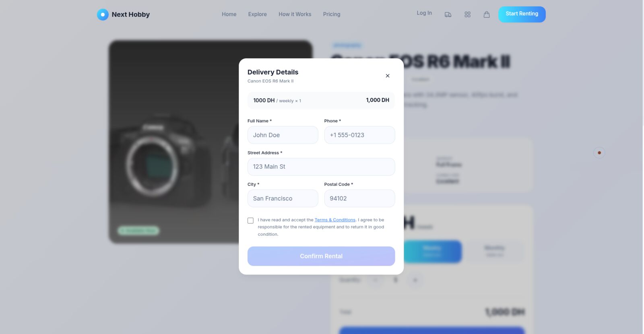This screenshot has width=644, height=334.
Task: Click the Confirm Rental button
Action: pyautogui.click(x=321, y=256)
